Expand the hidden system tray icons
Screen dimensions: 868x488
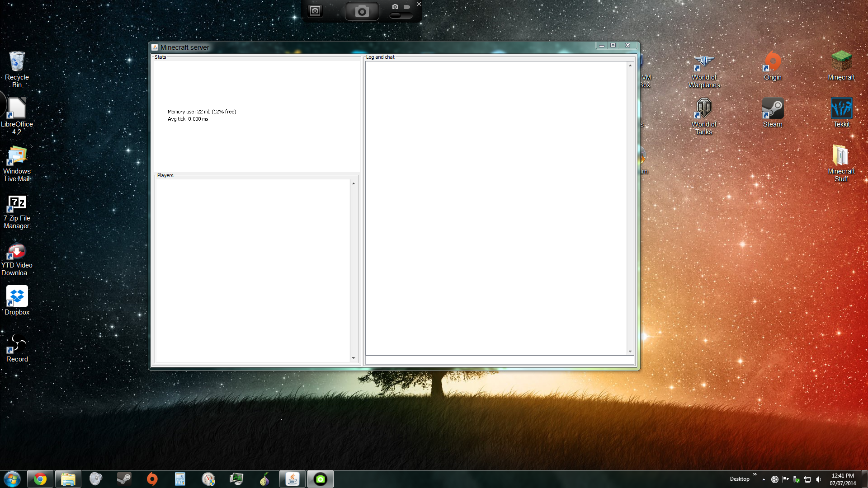[764, 479]
